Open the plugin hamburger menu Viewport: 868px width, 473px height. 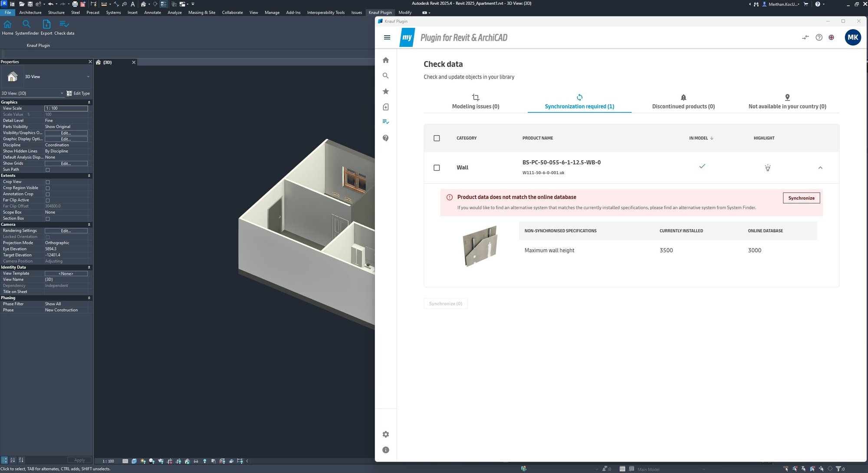tap(387, 37)
